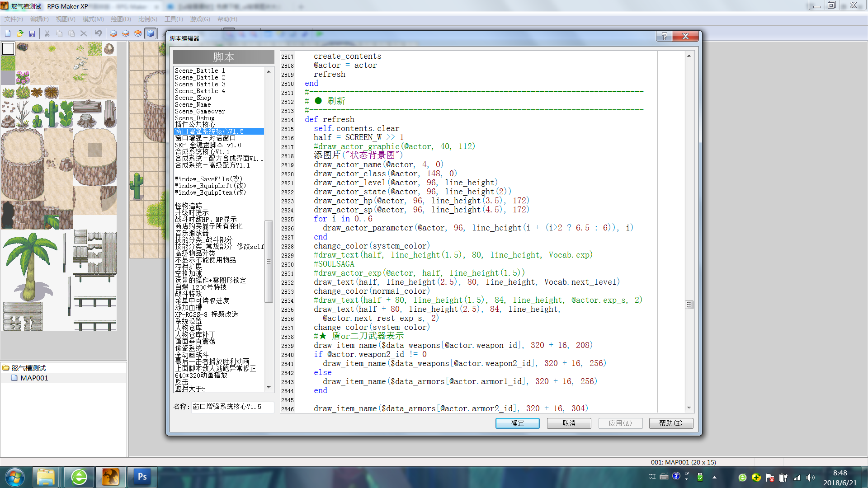Screen dimensions: 868x488
Task: Select the Events layer cube icon
Action: click(150, 33)
